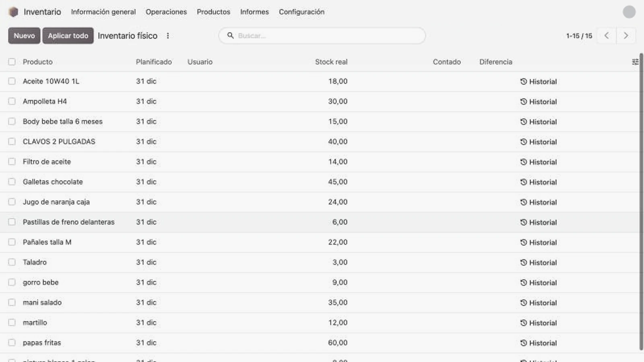
Task: View Historial for CLAVOS 2 PULGADAS
Action: coord(538,142)
